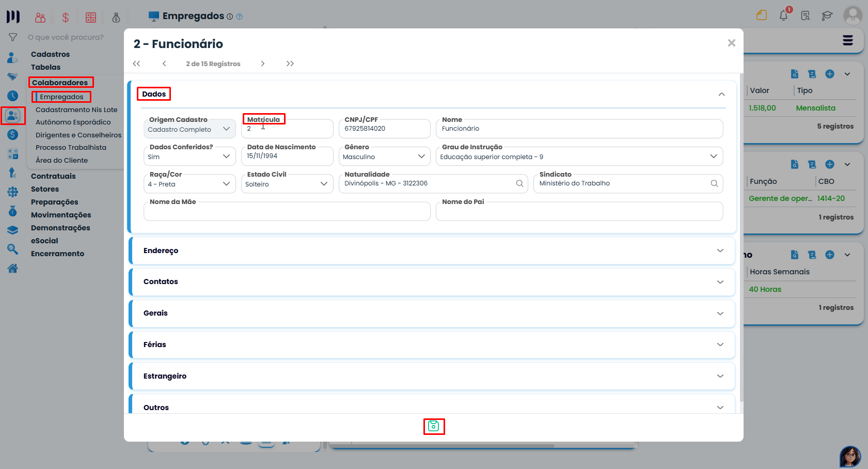
Task: Open the Origem Cadastro dropdown
Action: click(190, 129)
